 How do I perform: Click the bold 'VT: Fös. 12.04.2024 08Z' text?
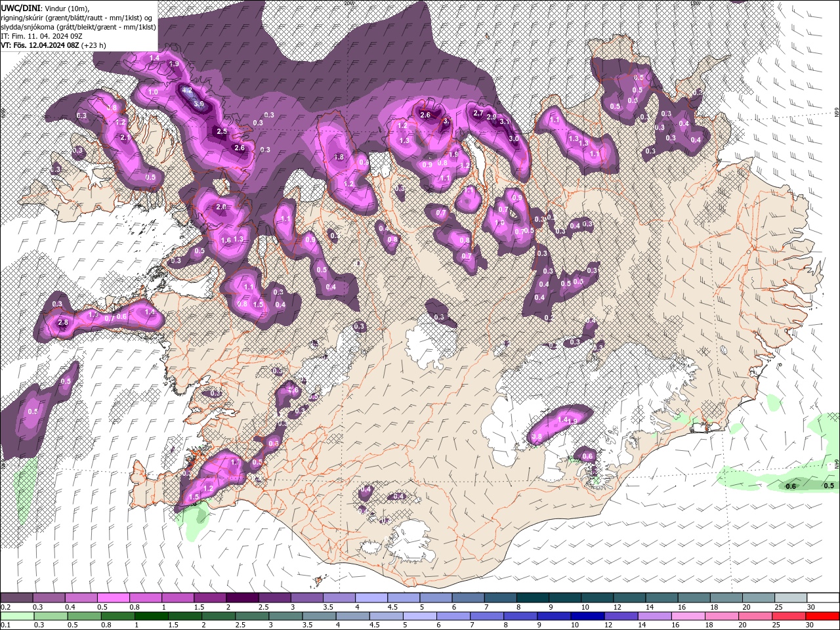40,45
